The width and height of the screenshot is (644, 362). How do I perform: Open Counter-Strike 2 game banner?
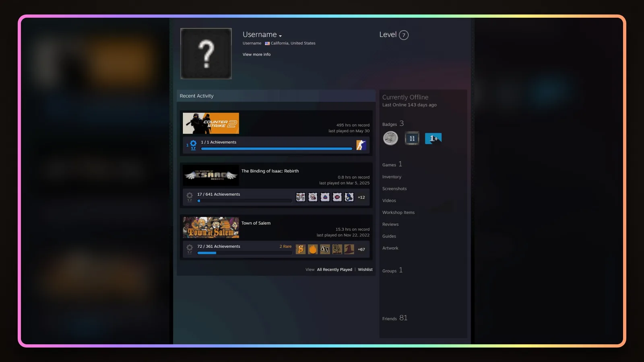point(211,123)
